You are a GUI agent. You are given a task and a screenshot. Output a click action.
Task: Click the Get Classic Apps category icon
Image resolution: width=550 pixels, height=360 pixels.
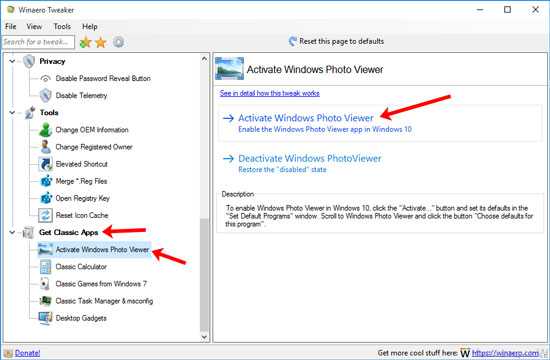28,232
